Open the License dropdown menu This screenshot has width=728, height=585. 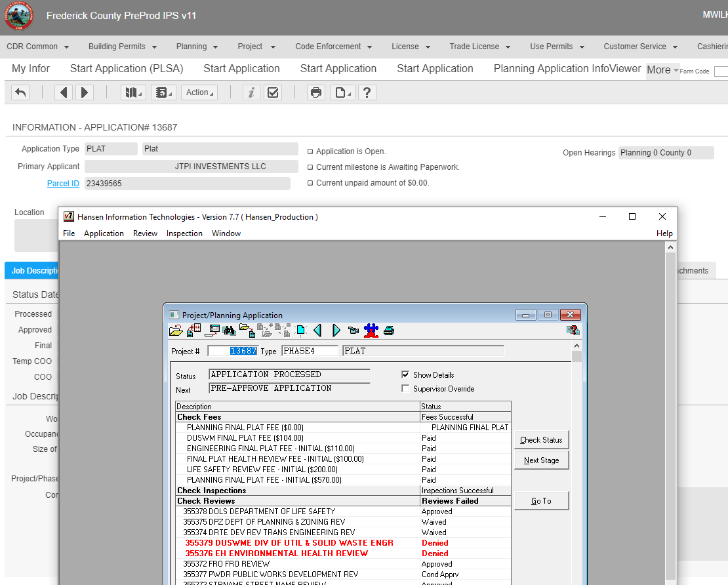pos(411,47)
